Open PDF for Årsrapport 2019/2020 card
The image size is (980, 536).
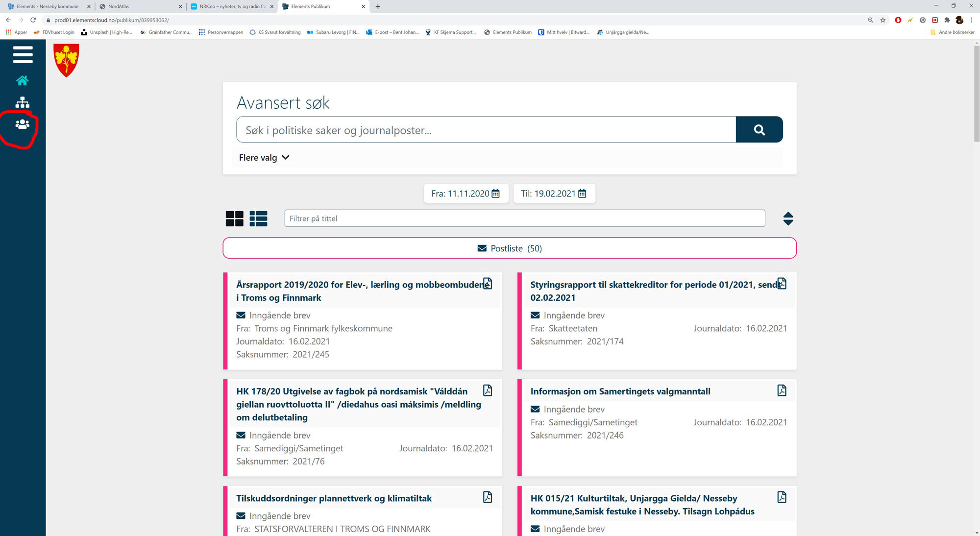[488, 284]
